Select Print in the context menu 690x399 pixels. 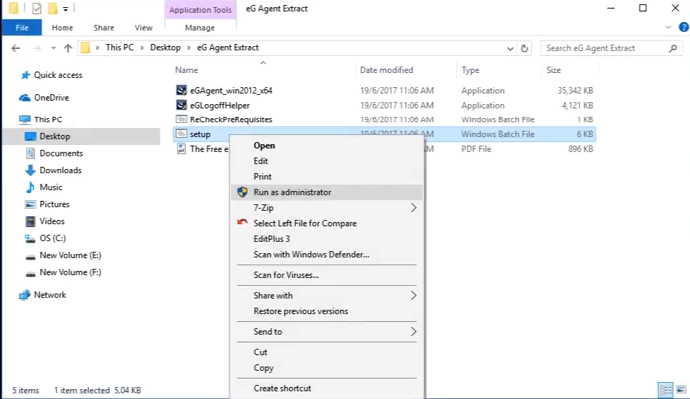[327, 176]
